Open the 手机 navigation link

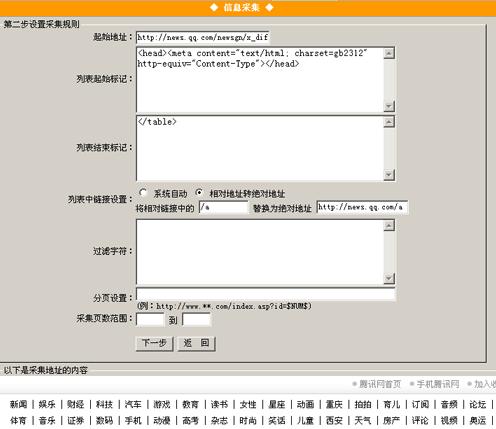[133, 420]
